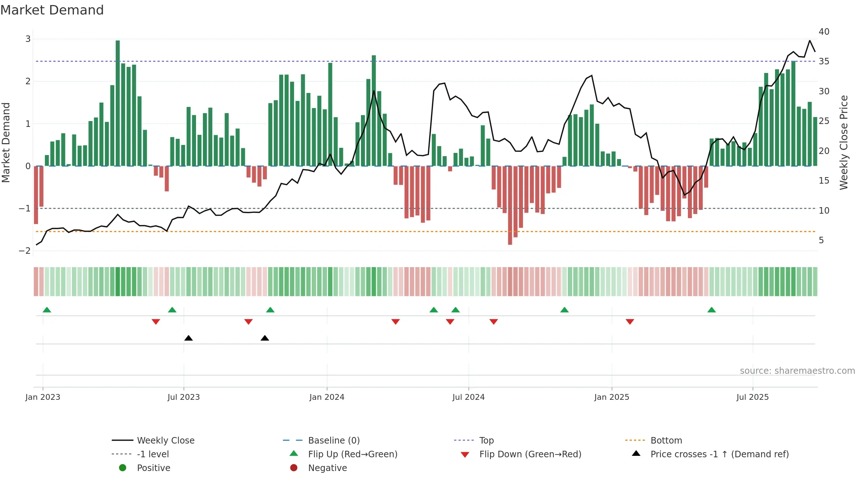
Task: Click the Jul 2024 x-axis label
Action: 469,397
